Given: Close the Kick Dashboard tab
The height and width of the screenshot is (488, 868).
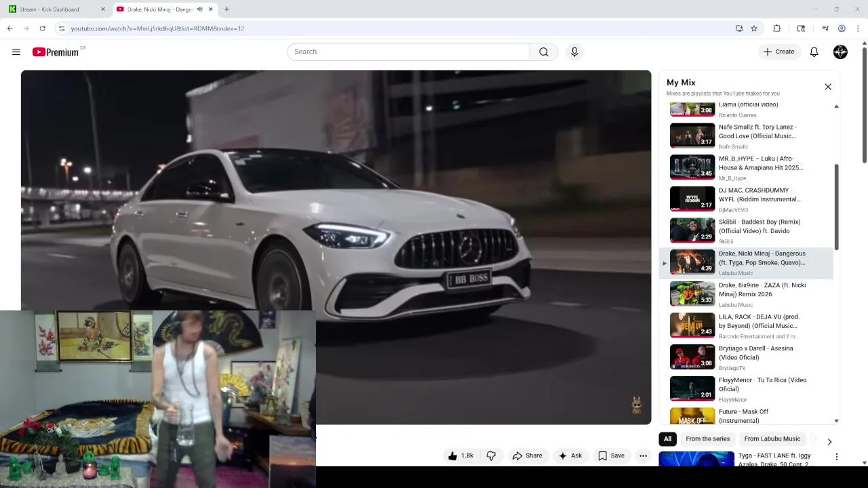Looking at the screenshot, I should coord(103,9).
